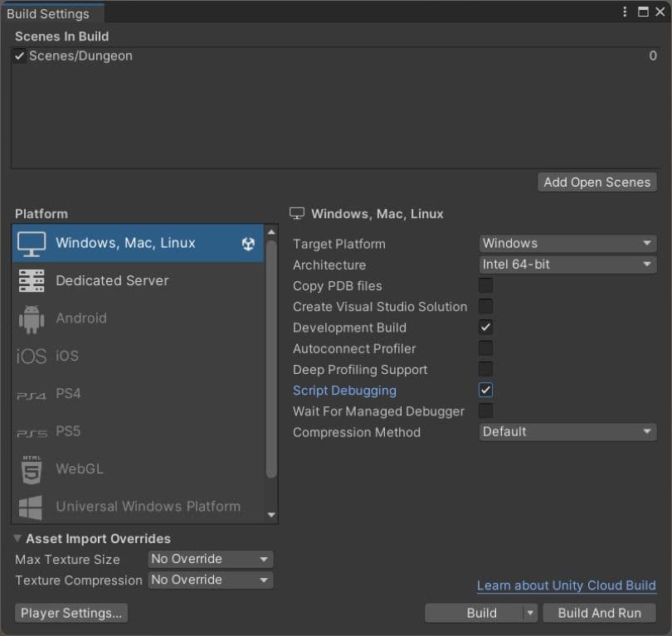This screenshot has width=672, height=636.
Task: Disable Development Build
Action: (x=485, y=328)
